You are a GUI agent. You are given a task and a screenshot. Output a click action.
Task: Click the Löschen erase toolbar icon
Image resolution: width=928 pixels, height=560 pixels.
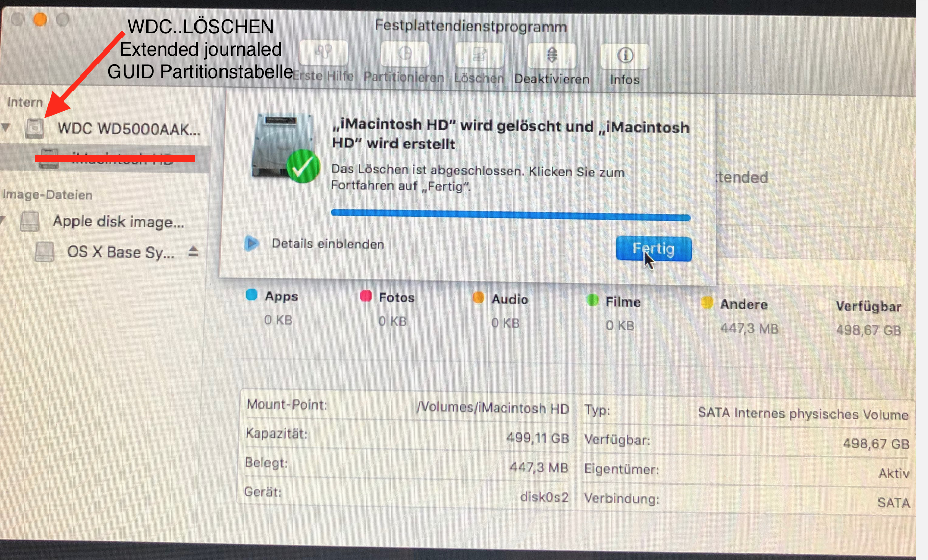479,55
